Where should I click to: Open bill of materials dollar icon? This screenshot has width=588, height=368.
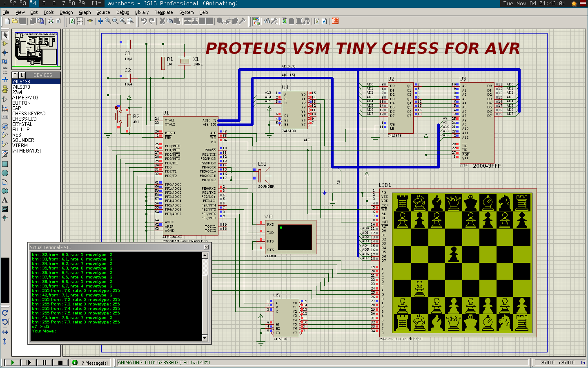317,21
